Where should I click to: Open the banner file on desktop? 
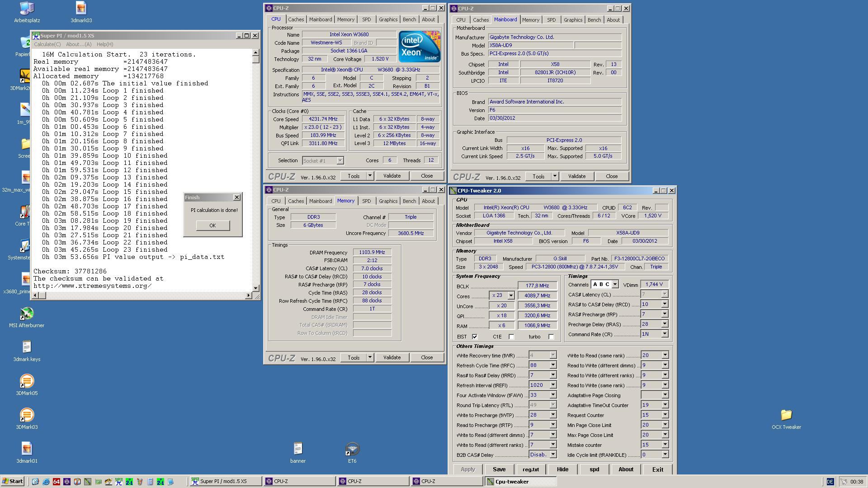[297, 453]
